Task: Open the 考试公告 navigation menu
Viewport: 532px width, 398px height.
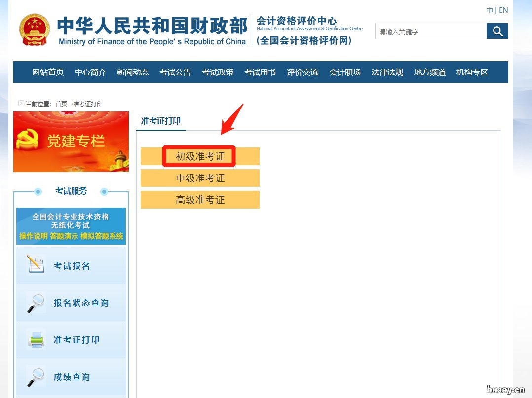Action: 175,72
